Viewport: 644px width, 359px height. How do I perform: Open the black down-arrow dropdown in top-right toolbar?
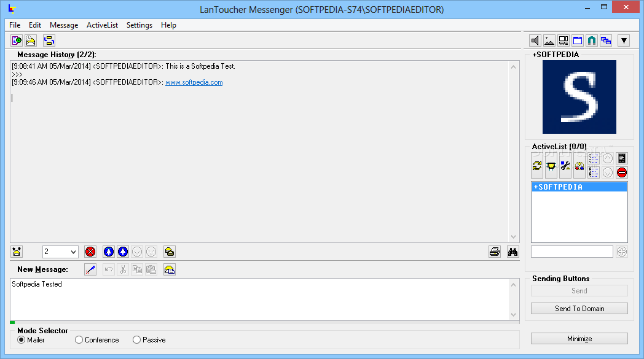pyautogui.click(x=624, y=41)
